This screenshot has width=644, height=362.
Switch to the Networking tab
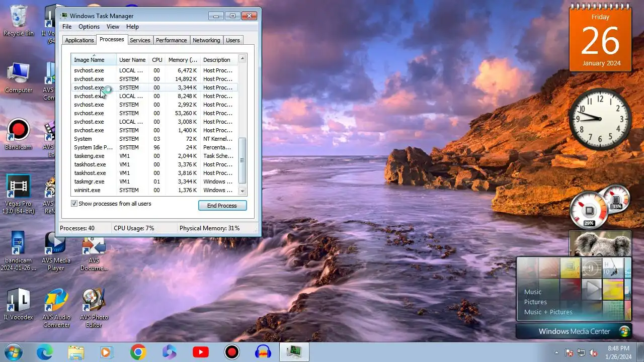point(206,40)
